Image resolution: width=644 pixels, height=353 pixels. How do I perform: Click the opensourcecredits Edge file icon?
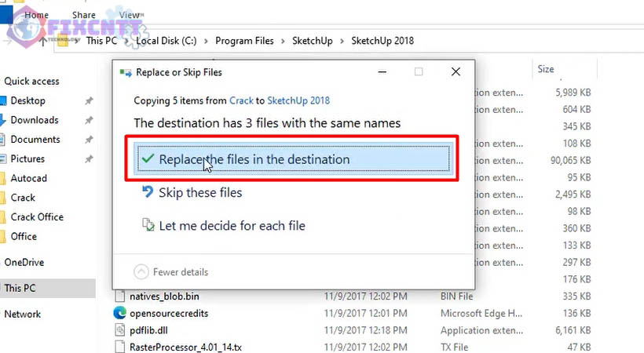tap(119, 312)
